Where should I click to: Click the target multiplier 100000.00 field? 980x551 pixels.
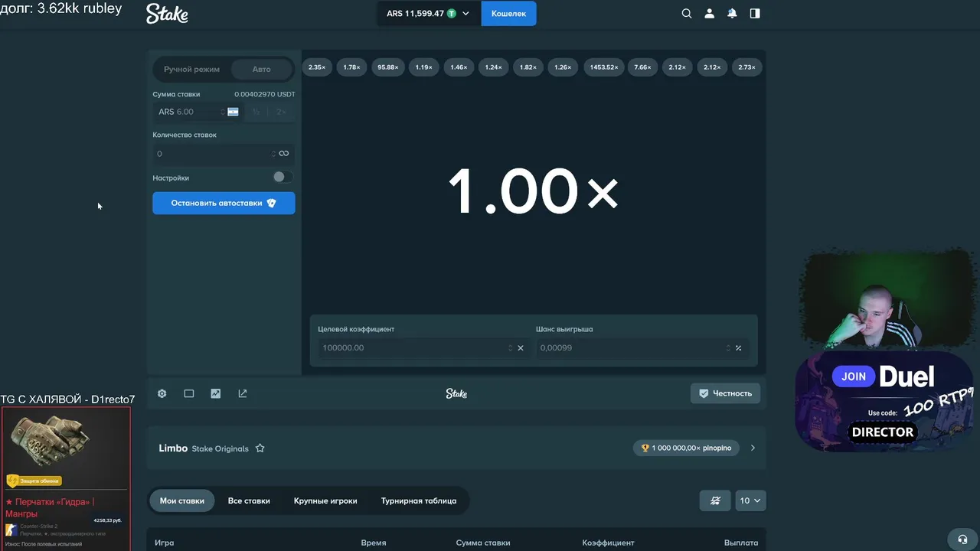[x=423, y=348]
